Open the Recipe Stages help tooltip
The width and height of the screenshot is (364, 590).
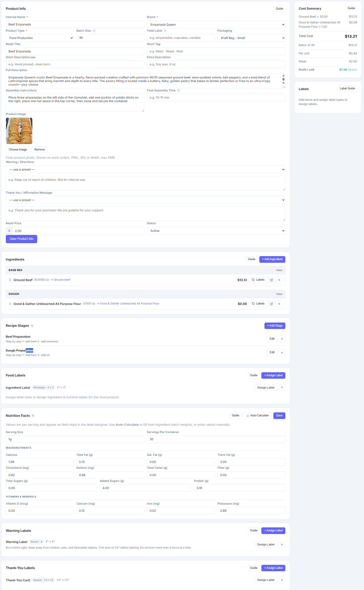tap(32, 326)
